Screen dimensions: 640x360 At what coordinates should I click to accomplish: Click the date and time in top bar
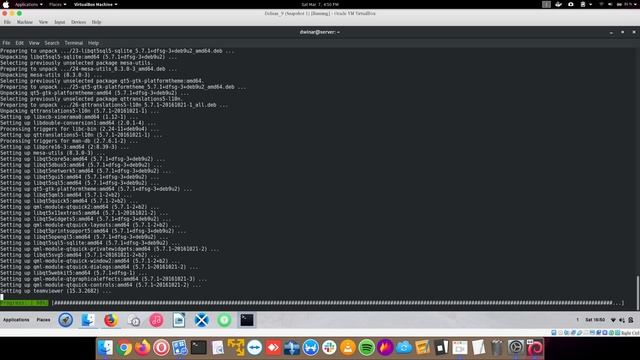(x=320, y=4)
